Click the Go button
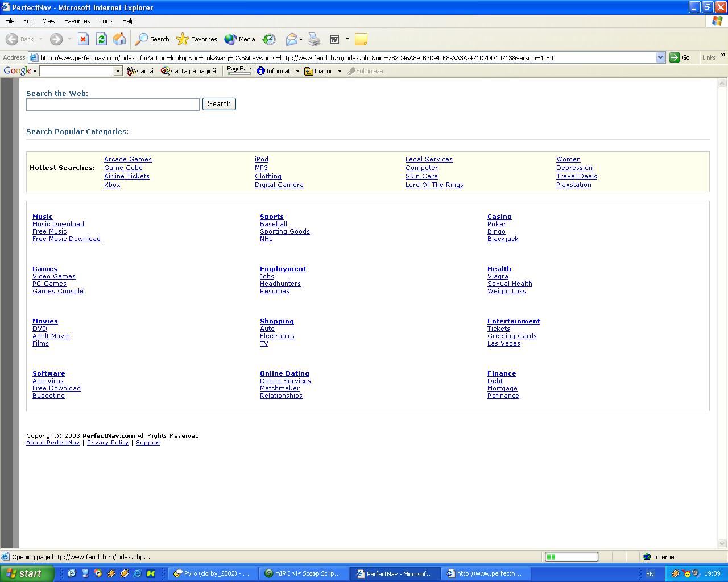Screen dimensions: 728x582 680,57
